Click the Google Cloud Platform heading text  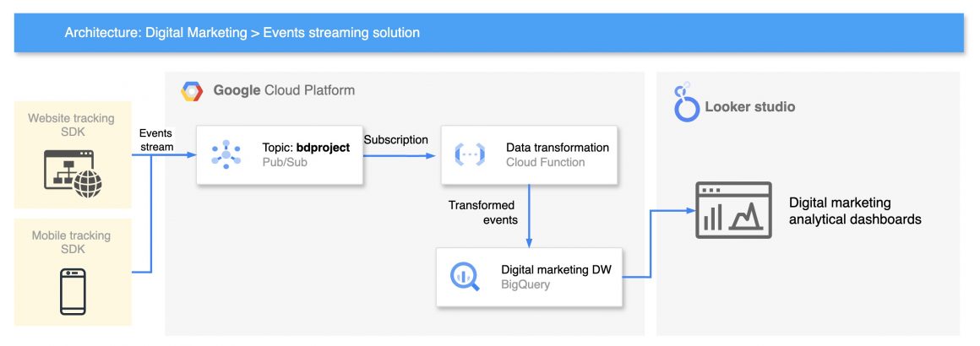coord(284,90)
